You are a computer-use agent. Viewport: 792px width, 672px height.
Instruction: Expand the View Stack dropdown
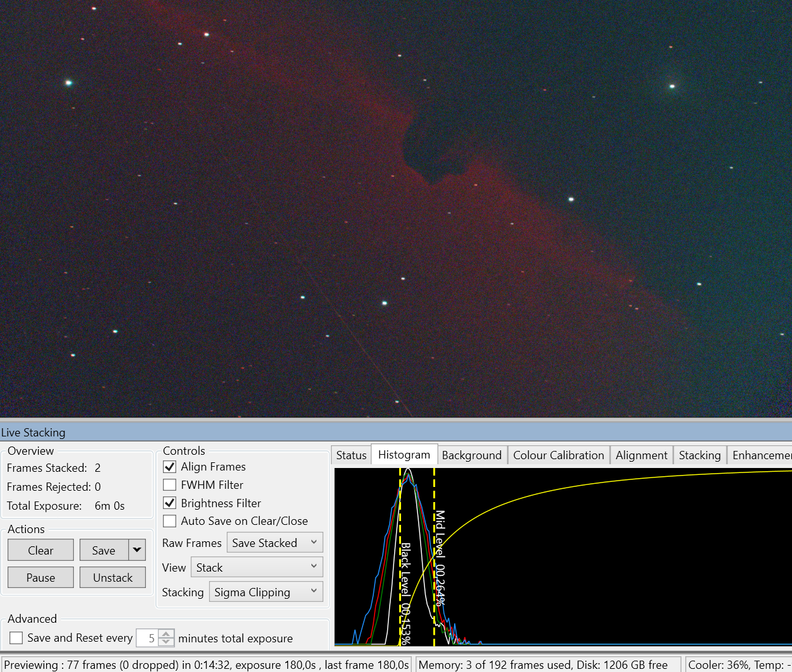[256, 567]
